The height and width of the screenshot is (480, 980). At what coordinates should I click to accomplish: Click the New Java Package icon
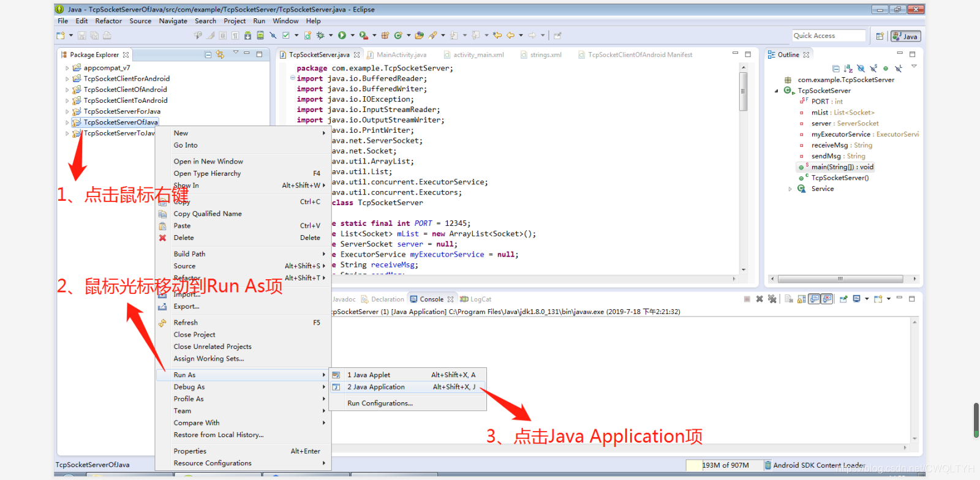(385, 36)
